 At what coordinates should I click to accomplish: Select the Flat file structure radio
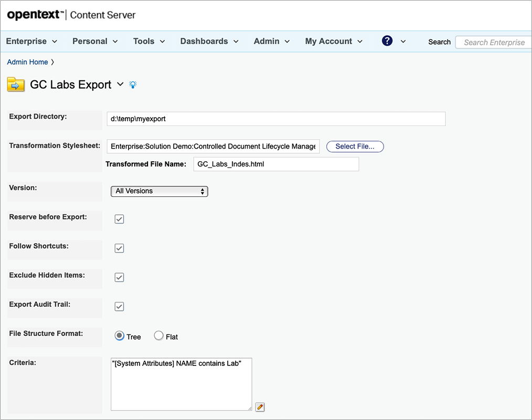coord(158,336)
